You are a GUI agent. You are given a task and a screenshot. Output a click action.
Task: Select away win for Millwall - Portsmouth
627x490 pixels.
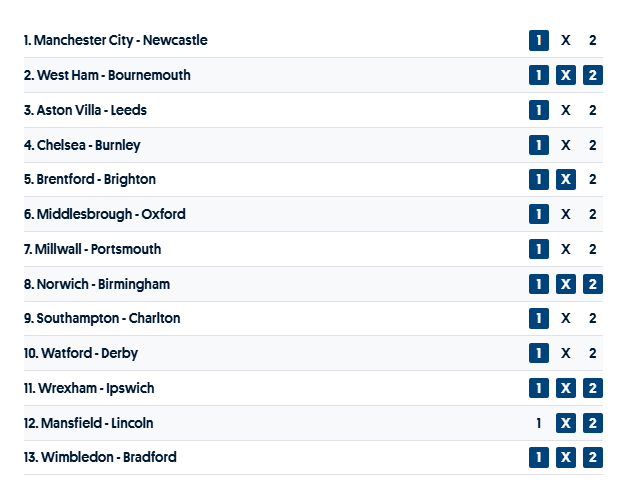click(592, 249)
